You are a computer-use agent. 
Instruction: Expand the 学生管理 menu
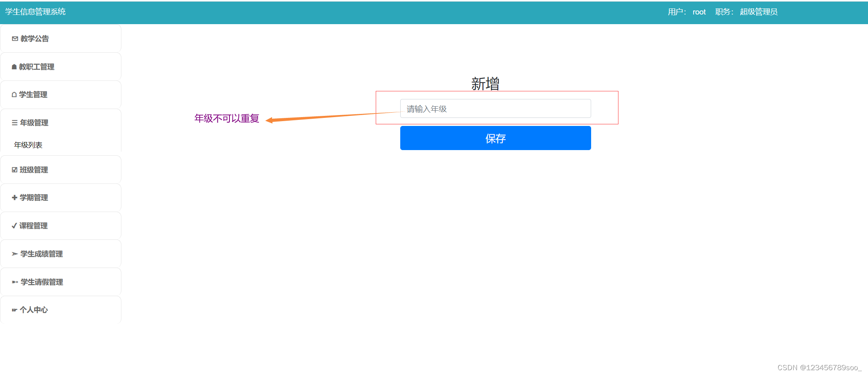click(x=61, y=95)
